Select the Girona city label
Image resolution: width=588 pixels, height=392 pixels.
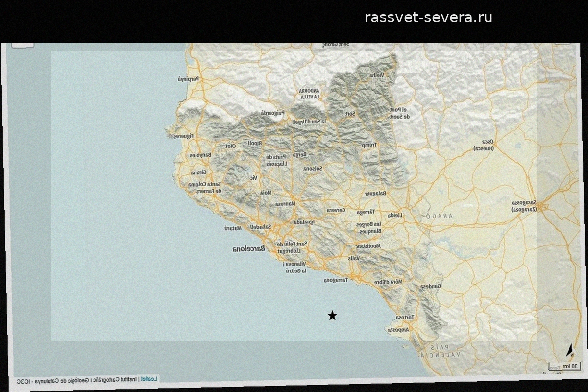(x=198, y=172)
